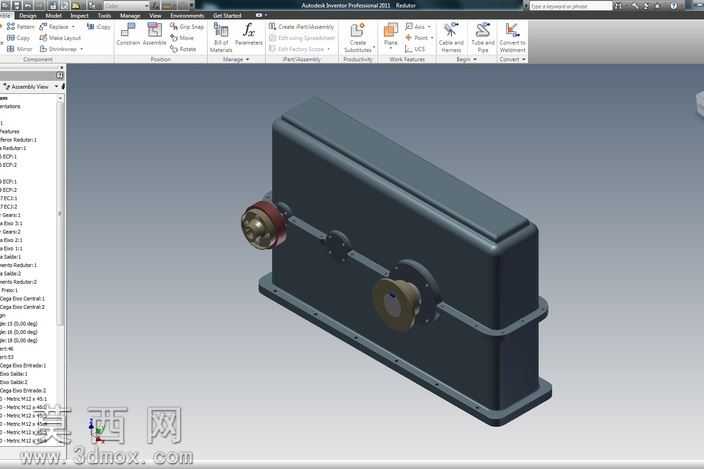Select the Rotate component tool
704x469 pixels.
pyautogui.click(x=183, y=49)
